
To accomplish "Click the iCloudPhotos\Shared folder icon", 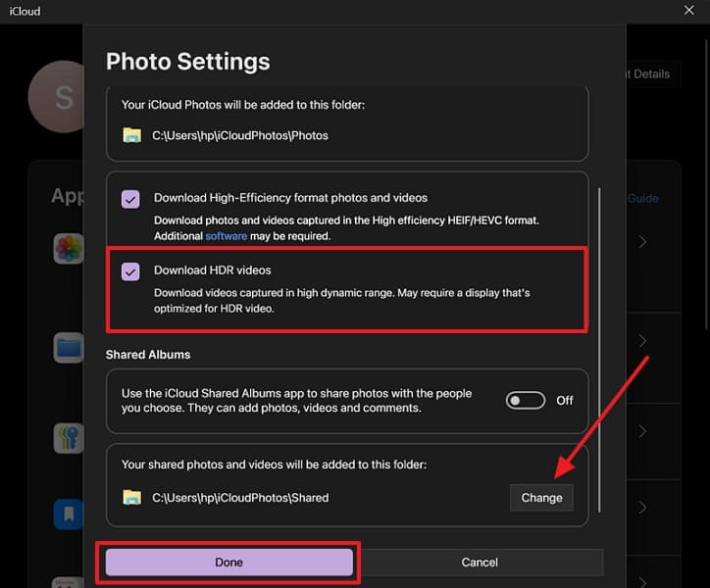I will [x=131, y=498].
